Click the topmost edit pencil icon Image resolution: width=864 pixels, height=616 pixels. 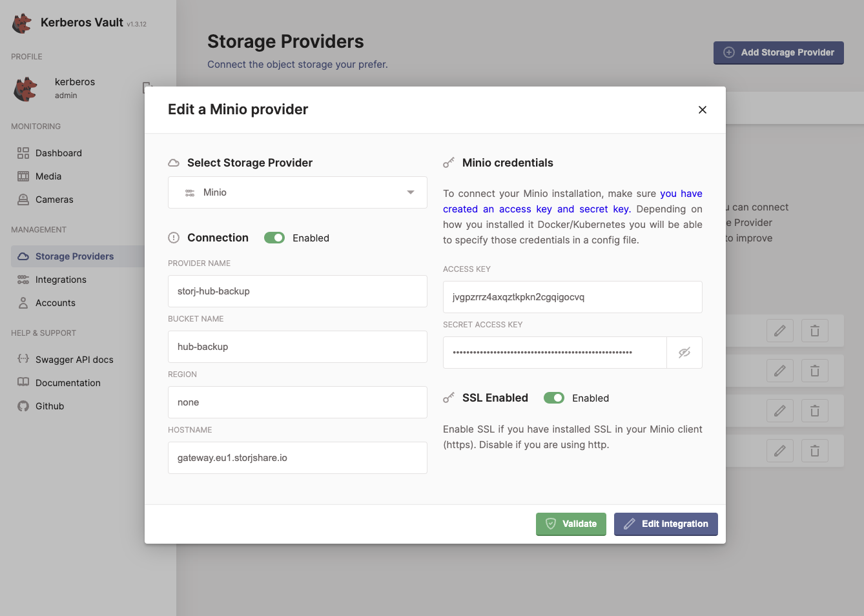click(779, 330)
